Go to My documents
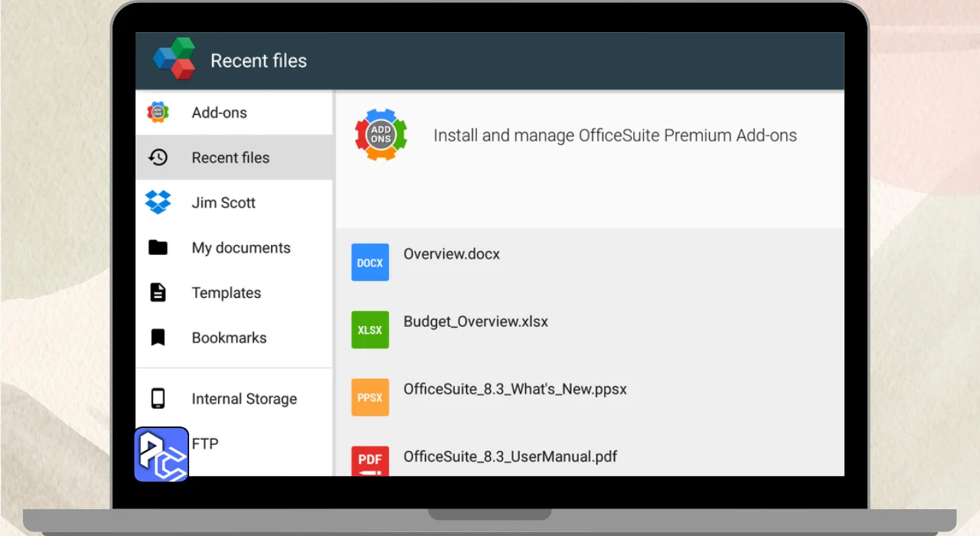The width and height of the screenshot is (980, 536). 234,247
